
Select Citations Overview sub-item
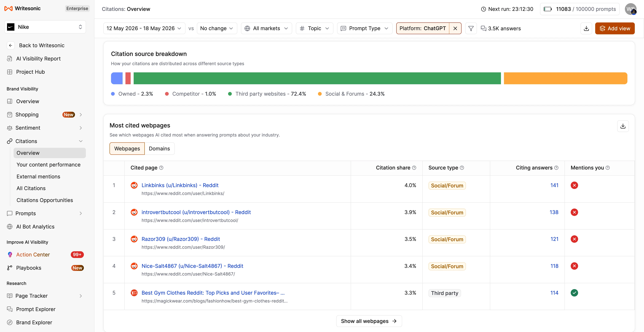click(x=49, y=153)
